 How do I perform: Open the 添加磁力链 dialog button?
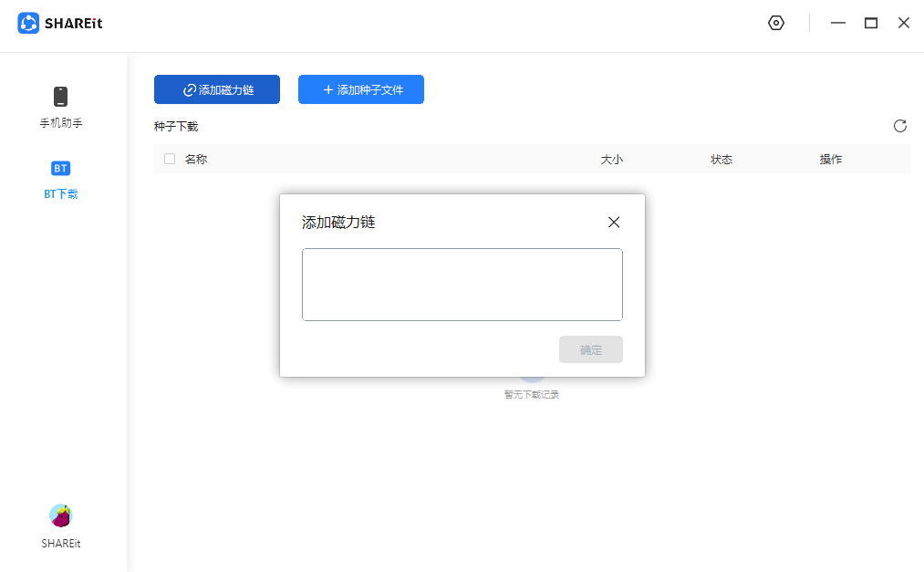(x=216, y=89)
